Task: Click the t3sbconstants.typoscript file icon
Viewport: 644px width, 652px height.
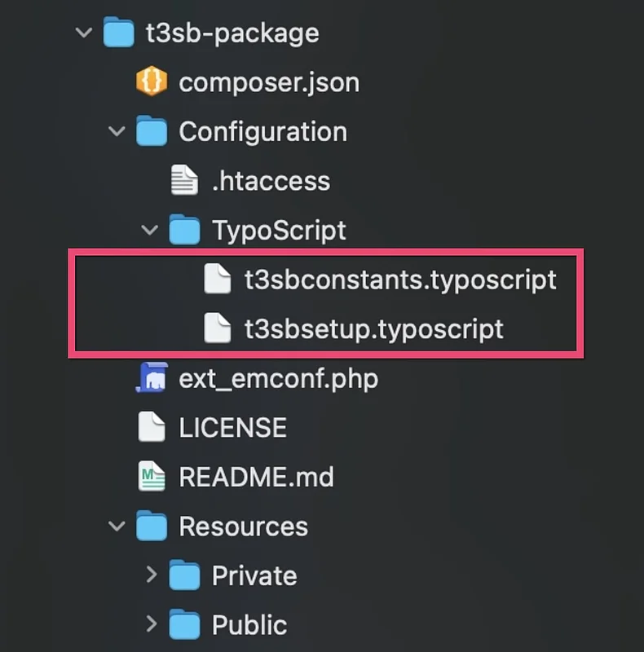Action: click(x=218, y=280)
